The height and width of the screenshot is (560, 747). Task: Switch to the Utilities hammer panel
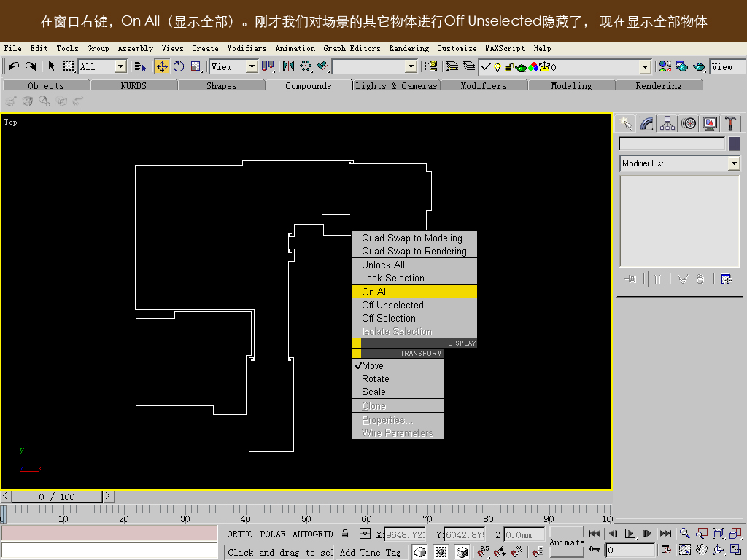pos(730,123)
